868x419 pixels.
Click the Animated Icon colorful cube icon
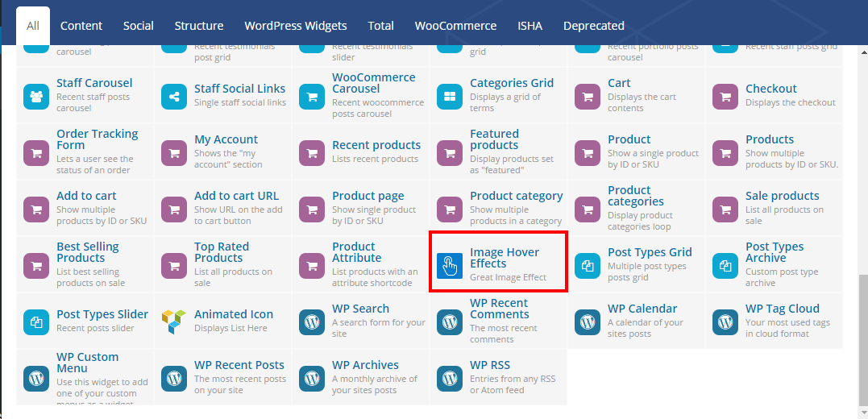point(174,322)
